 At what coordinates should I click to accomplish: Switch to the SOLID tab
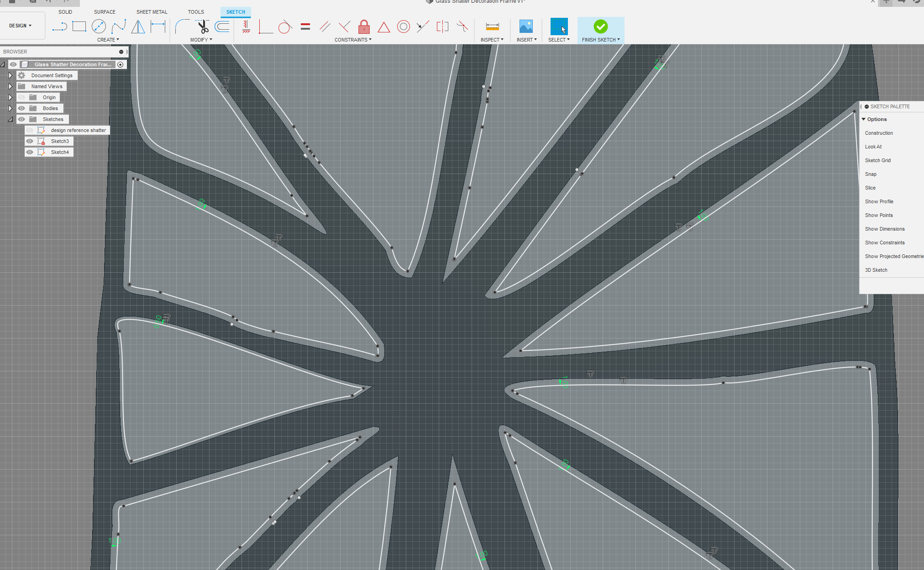coord(65,11)
